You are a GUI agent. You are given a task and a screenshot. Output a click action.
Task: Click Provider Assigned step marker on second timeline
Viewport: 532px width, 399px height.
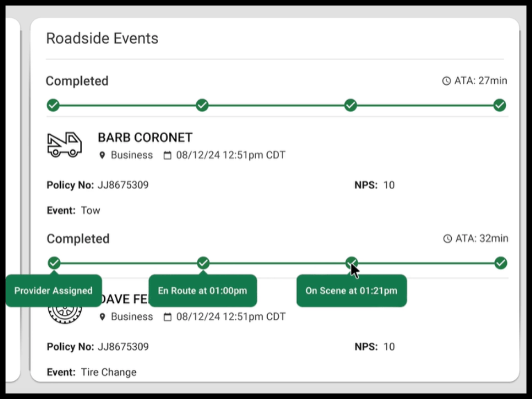(54, 263)
